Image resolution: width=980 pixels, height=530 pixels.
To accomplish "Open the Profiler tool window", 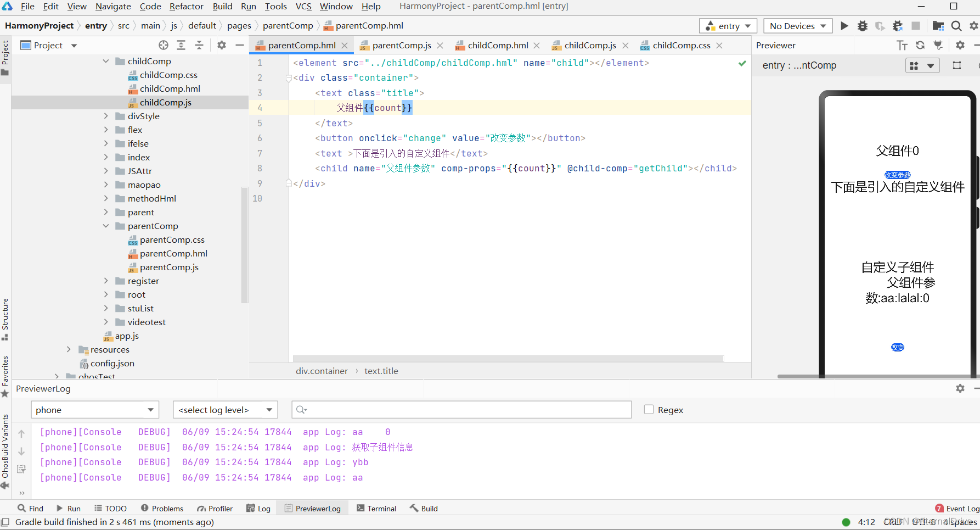I will [x=215, y=509].
